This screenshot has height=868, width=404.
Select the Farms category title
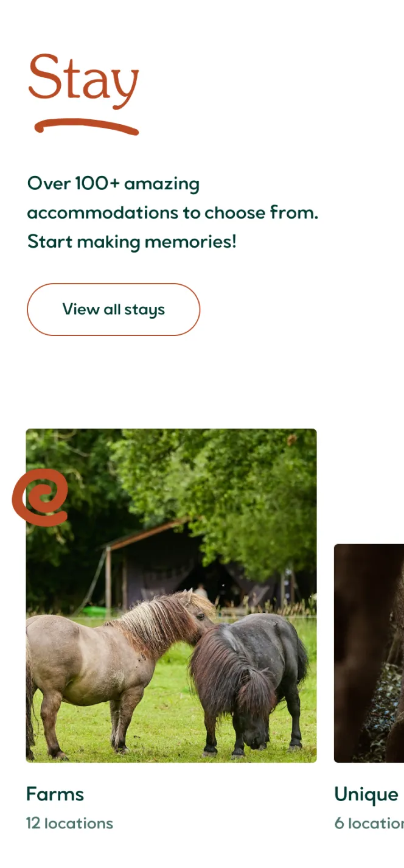point(55,794)
